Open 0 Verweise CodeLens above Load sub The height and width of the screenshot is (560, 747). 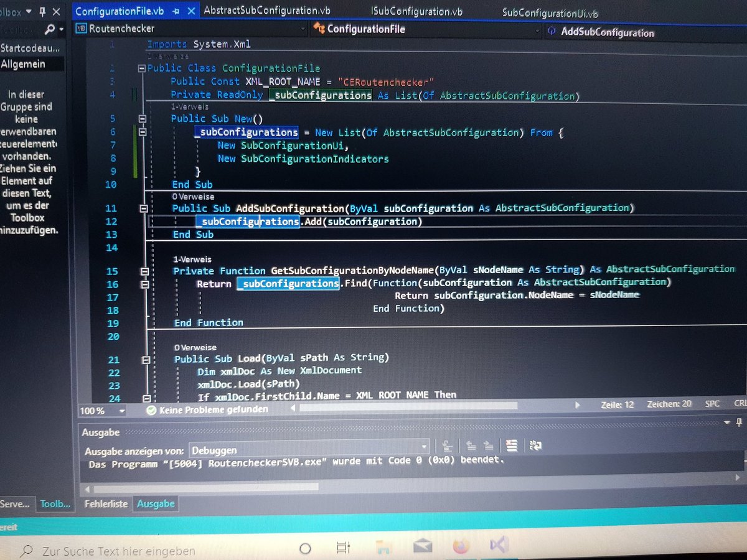point(195,347)
